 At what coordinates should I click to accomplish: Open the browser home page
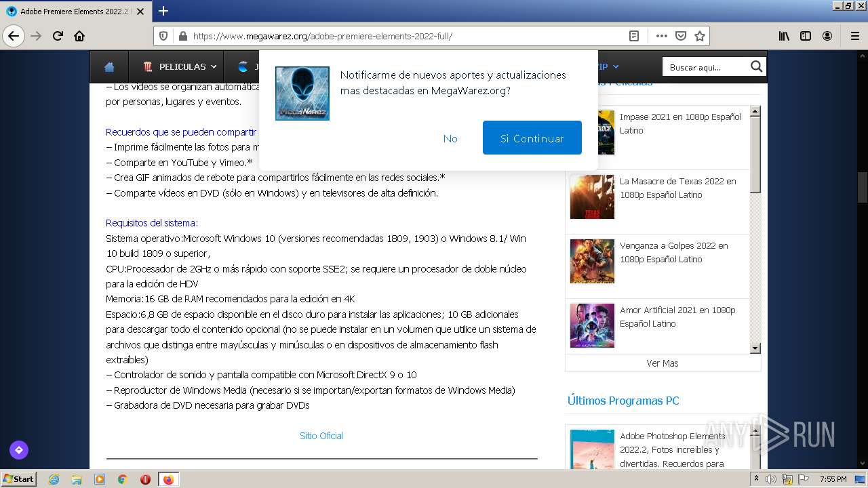pyautogui.click(x=79, y=36)
